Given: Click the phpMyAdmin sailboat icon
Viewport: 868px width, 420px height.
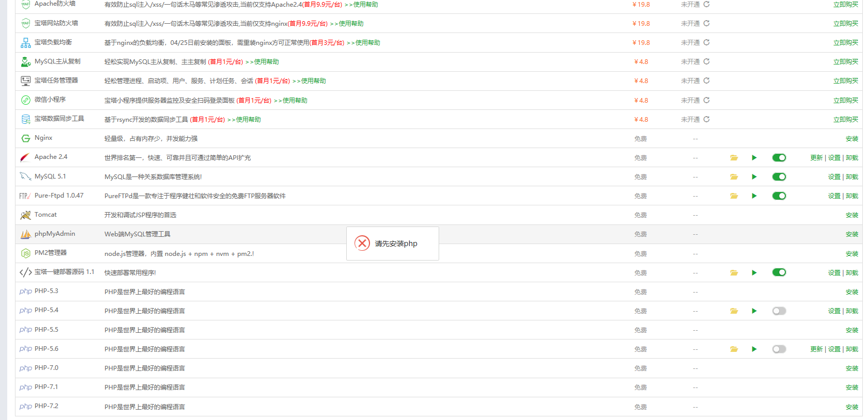Looking at the screenshot, I should point(25,234).
